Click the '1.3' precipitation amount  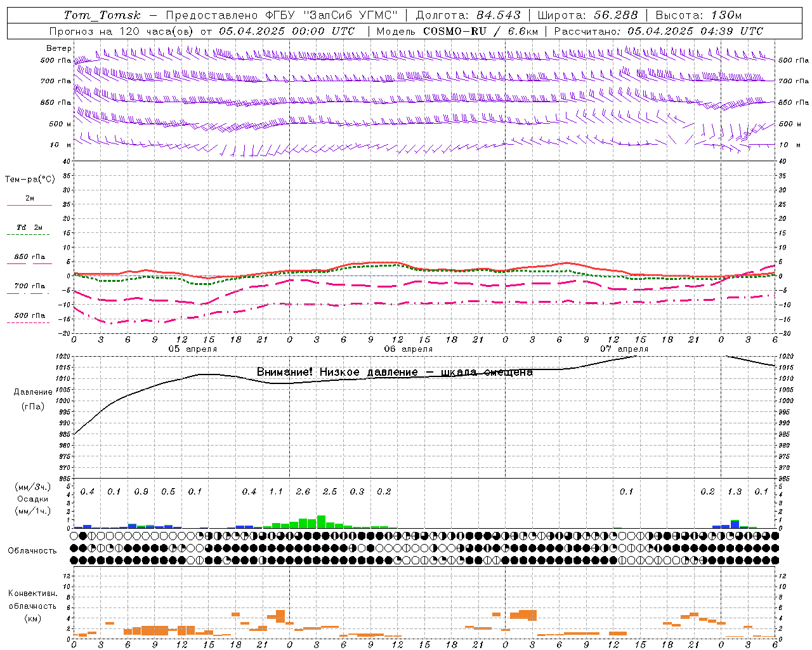[735, 492]
